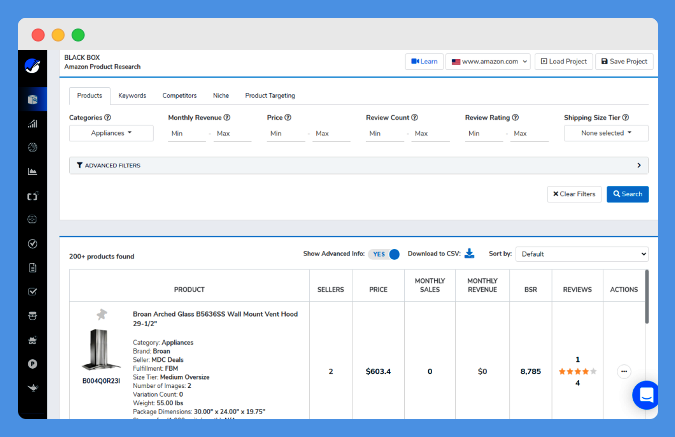Click the $603.4 price value

tap(378, 372)
